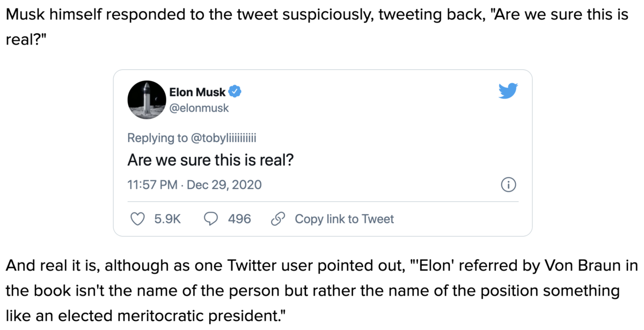
Task: Open Elon Musk's rocket profile avatar
Action: 146,100
